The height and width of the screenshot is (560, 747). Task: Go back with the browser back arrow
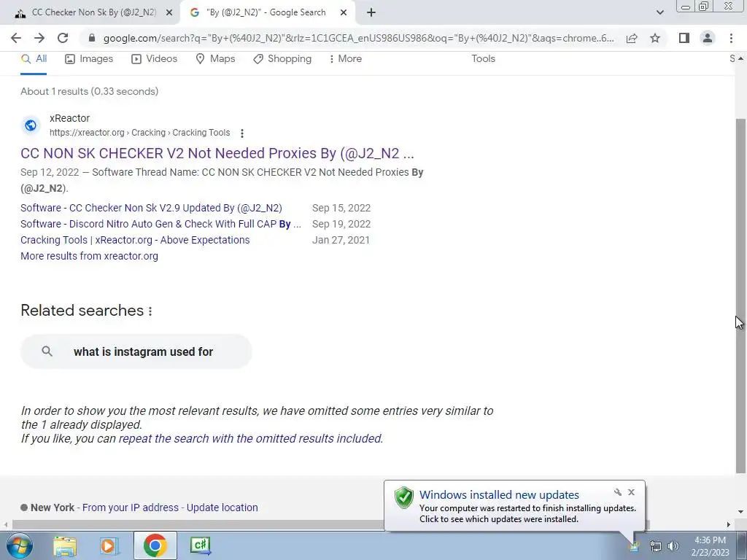point(16,38)
